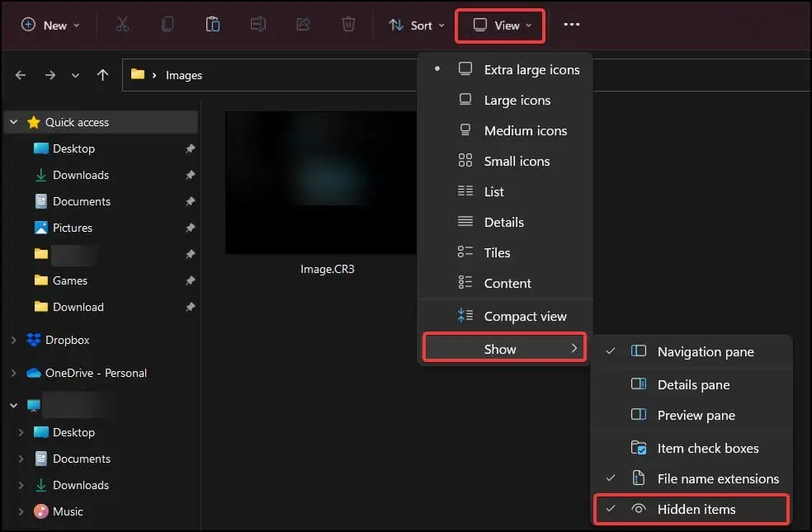The width and height of the screenshot is (812, 532).
Task: Click the Music note icon
Action: [x=41, y=511]
